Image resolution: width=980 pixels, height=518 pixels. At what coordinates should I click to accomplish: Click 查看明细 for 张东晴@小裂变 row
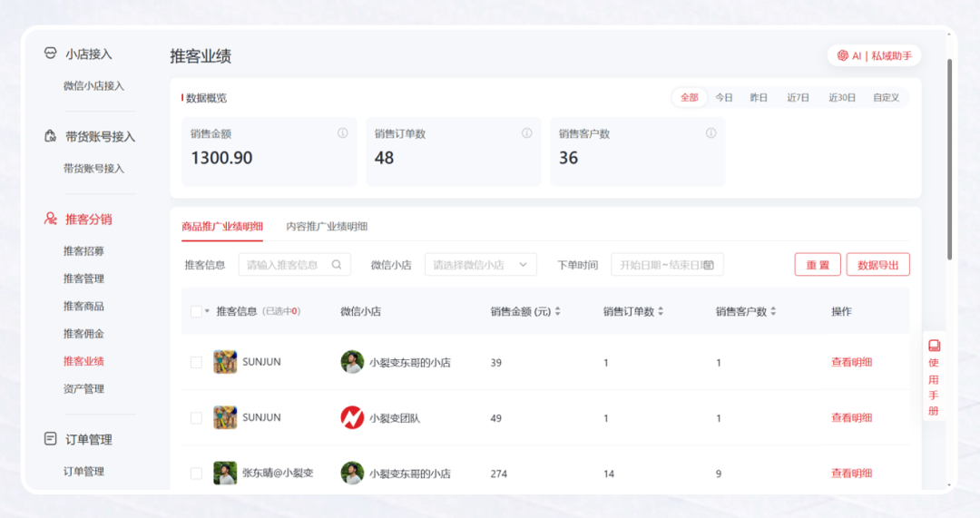[x=851, y=473]
